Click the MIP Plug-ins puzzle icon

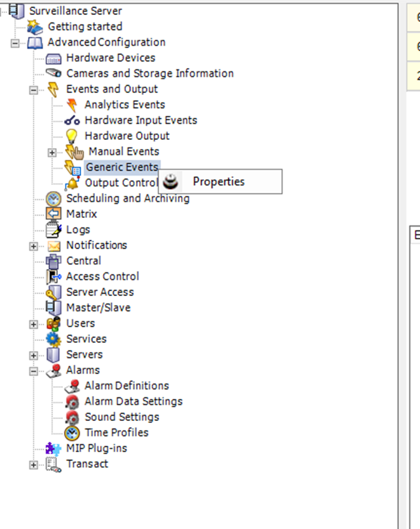click(54, 448)
